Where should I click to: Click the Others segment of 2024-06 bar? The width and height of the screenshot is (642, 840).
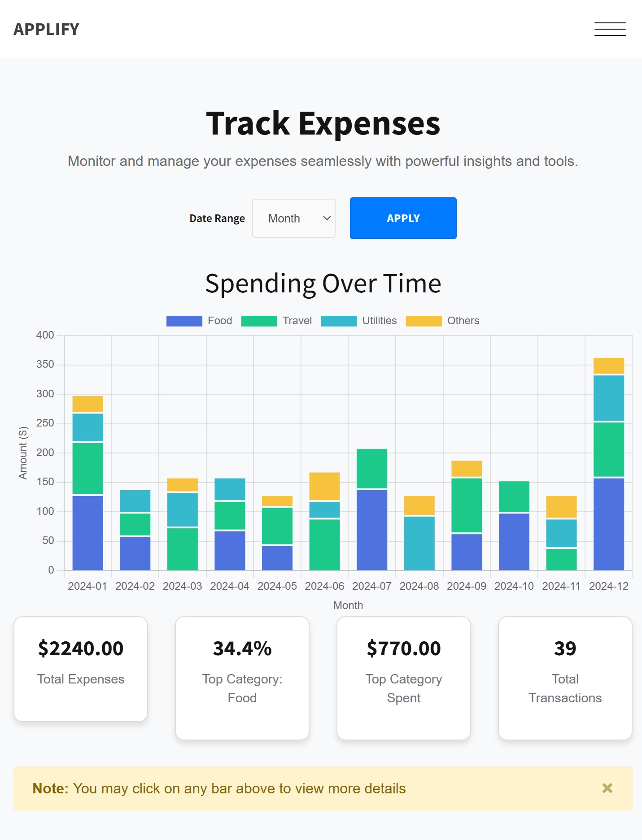tap(324, 486)
